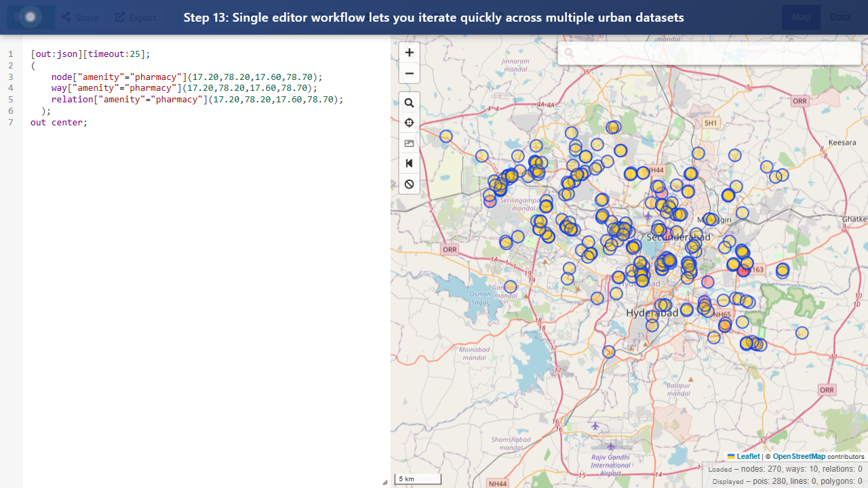Click the editor resize handle at bottom
Screen dimensions: 868x488
[x=384, y=482]
